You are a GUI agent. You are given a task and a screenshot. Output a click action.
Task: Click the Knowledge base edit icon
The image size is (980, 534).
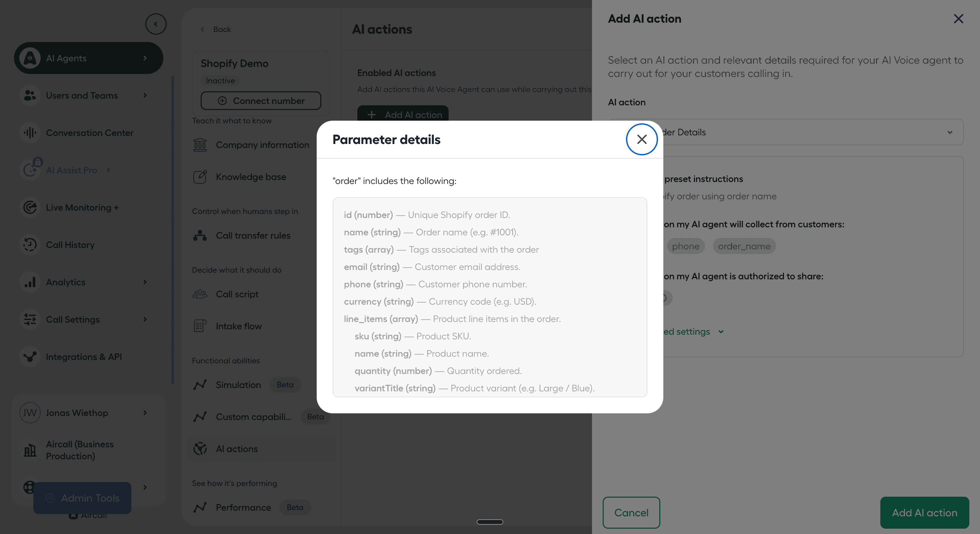pyautogui.click(x=200, y=177)
